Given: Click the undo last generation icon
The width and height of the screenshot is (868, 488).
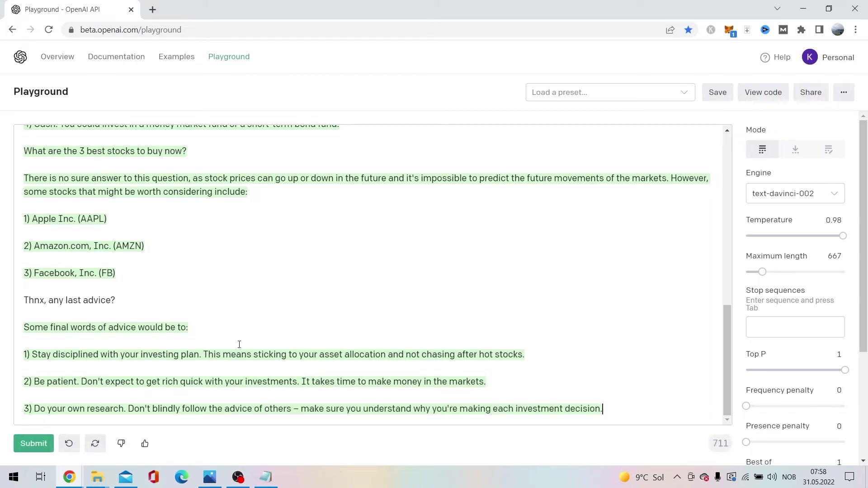Looking at the screenshot, I should pos(69,443).
